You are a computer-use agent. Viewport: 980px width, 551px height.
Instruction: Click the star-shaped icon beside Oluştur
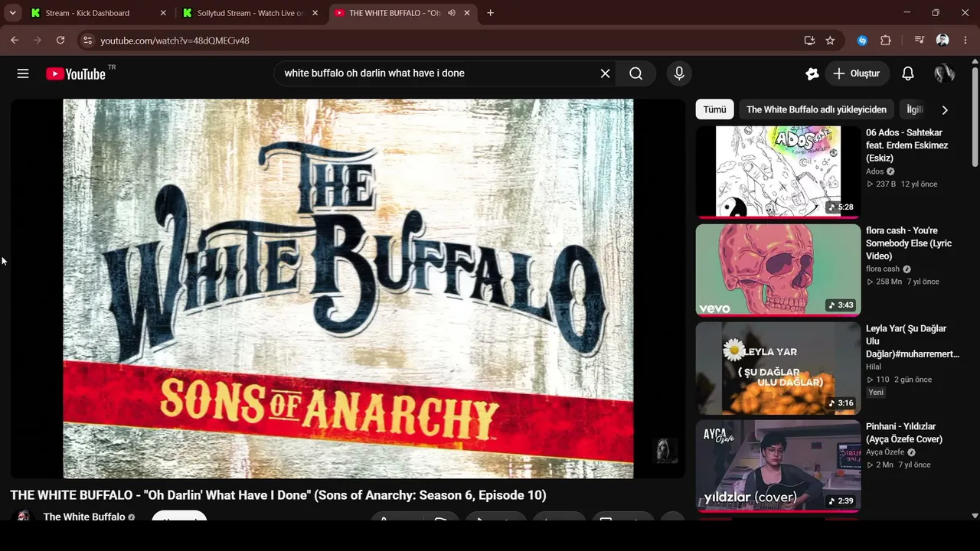812,73
